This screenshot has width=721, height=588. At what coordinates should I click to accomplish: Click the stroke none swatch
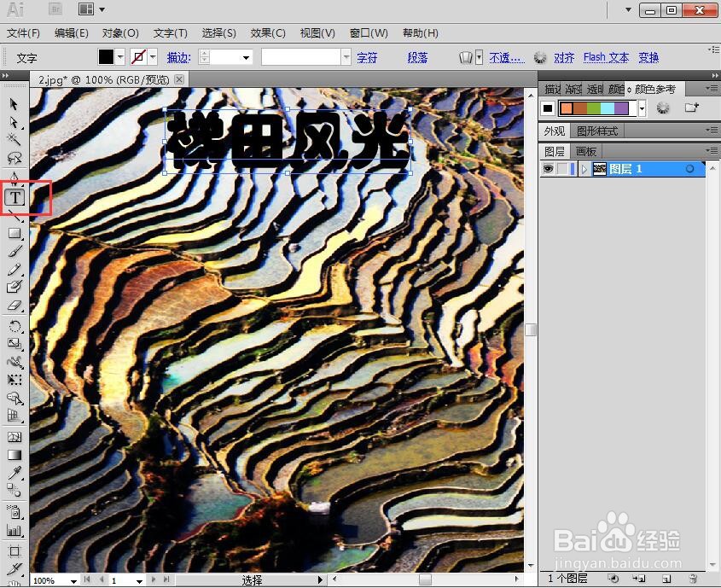pyautogui.click(x=138, y=57)
